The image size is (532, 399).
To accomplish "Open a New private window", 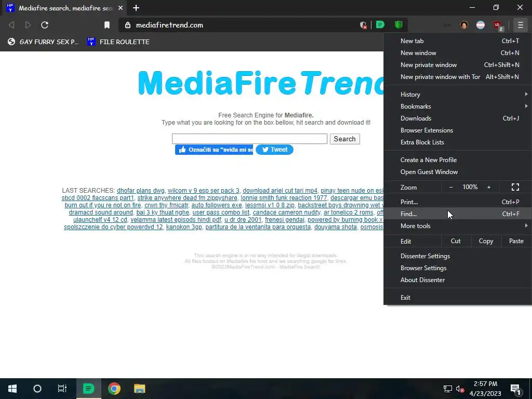I will tap(458, 65).
